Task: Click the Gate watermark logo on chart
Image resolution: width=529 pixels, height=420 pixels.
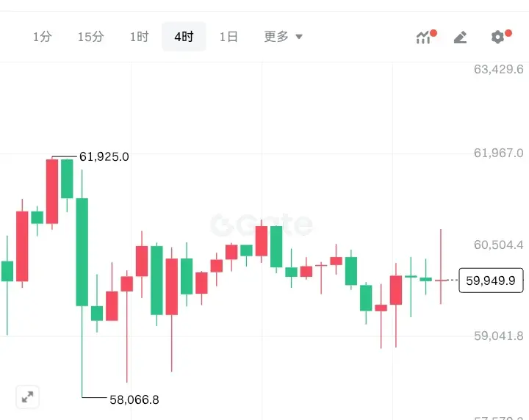Action: (262, 225)
